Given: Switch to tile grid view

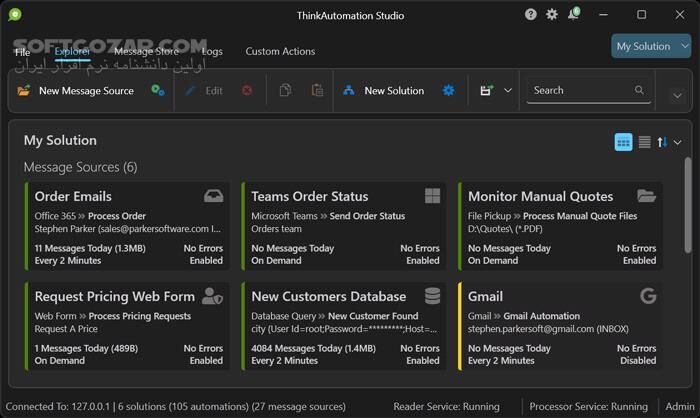Looking at the screenshot, I should click(623, 142).
